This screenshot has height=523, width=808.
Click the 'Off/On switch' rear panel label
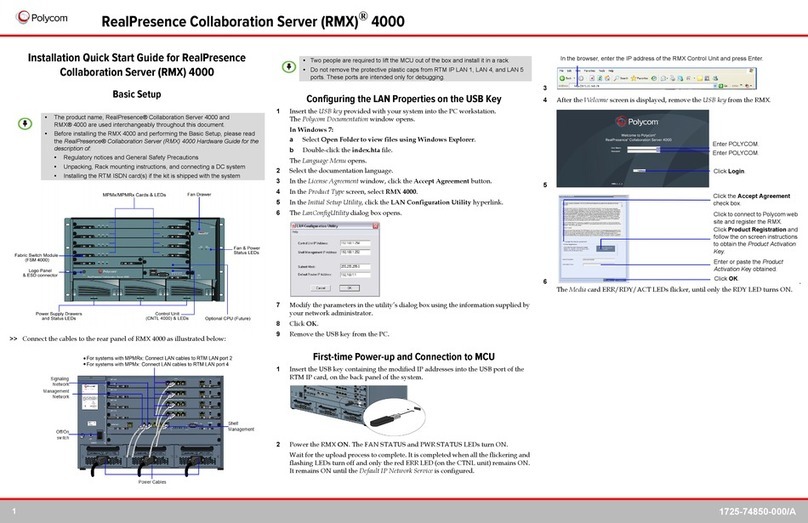[x=62, y=435]
